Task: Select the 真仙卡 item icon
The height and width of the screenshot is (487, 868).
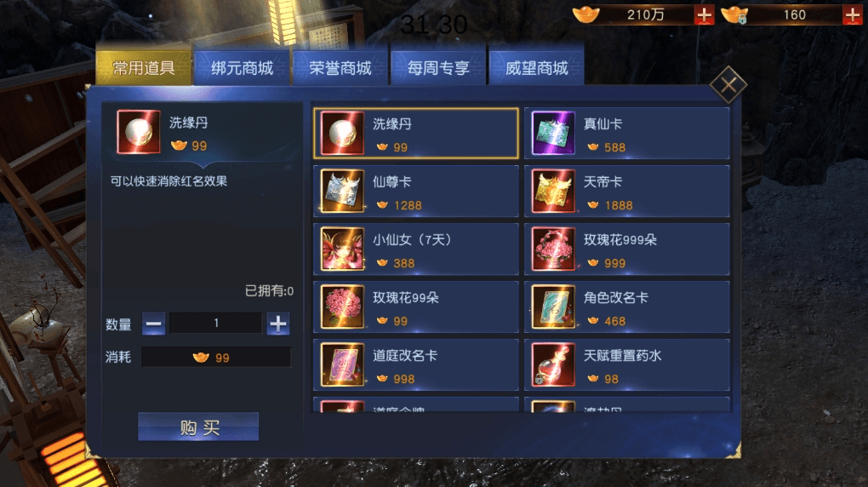Action: 553,133
